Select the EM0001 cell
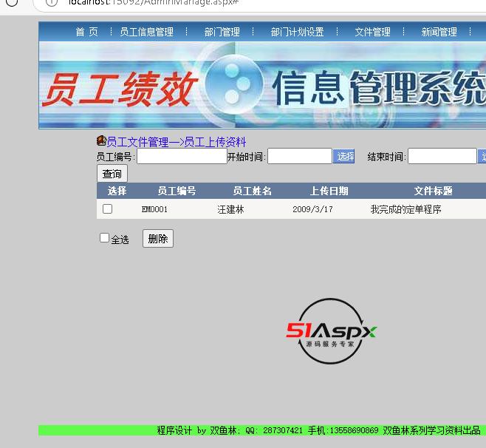 pos(154,209)
